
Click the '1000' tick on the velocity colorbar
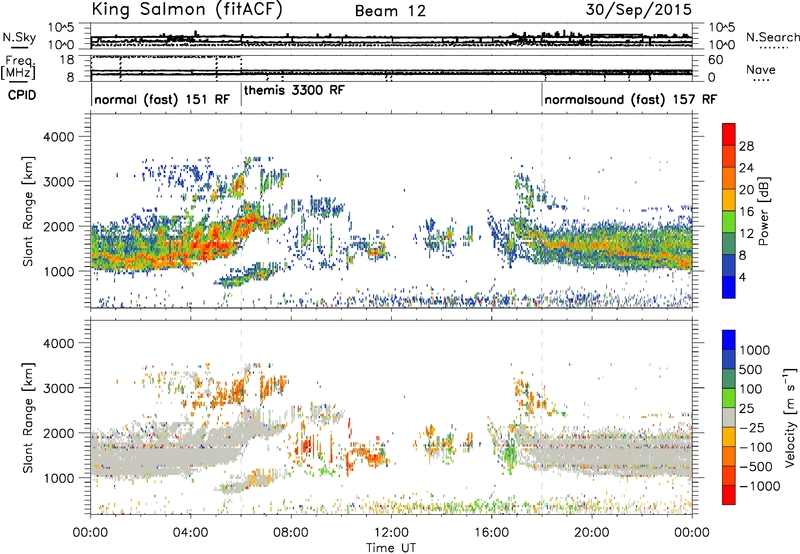[x=755, y=350]
